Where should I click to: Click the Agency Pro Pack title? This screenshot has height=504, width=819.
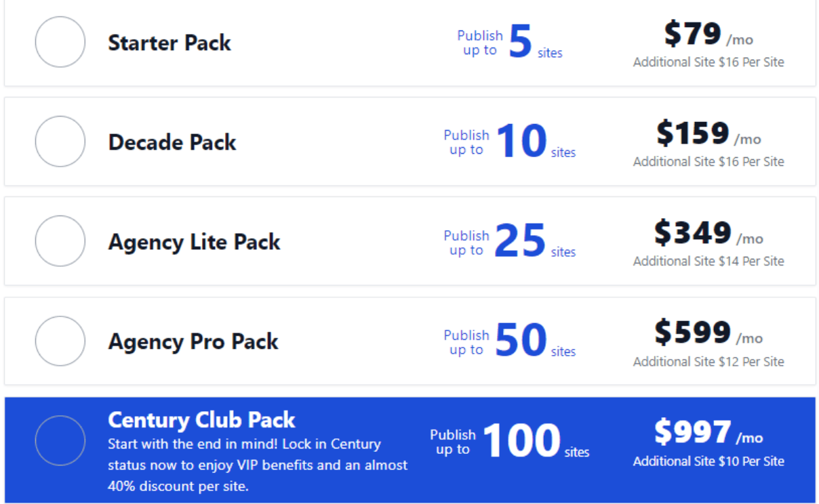193,341
